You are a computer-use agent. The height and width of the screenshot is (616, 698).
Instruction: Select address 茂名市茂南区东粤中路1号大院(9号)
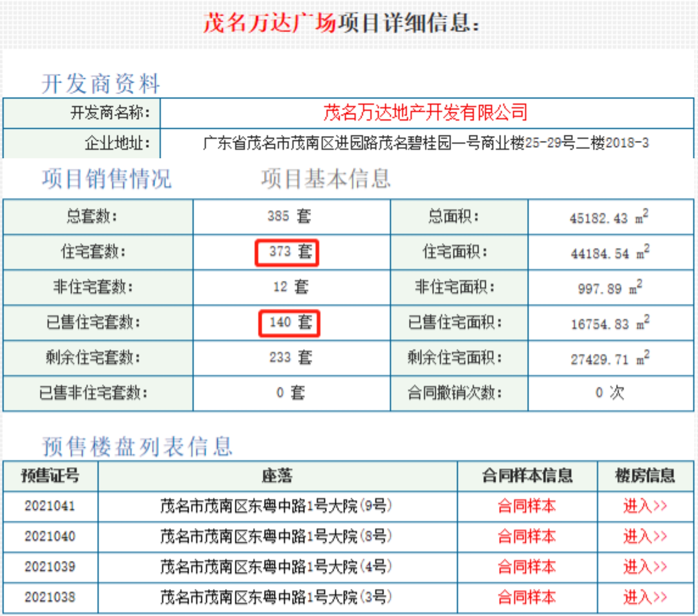[x=276, y=506]
